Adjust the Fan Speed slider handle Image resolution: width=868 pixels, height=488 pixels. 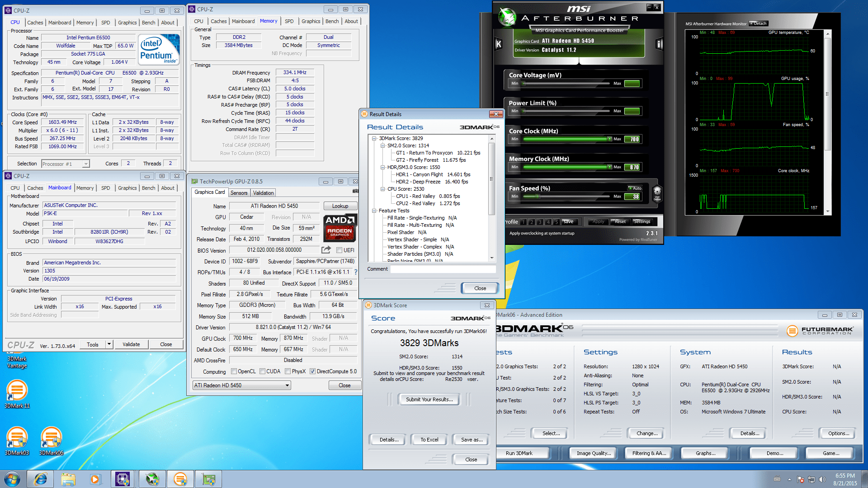(x=538, y=197)
